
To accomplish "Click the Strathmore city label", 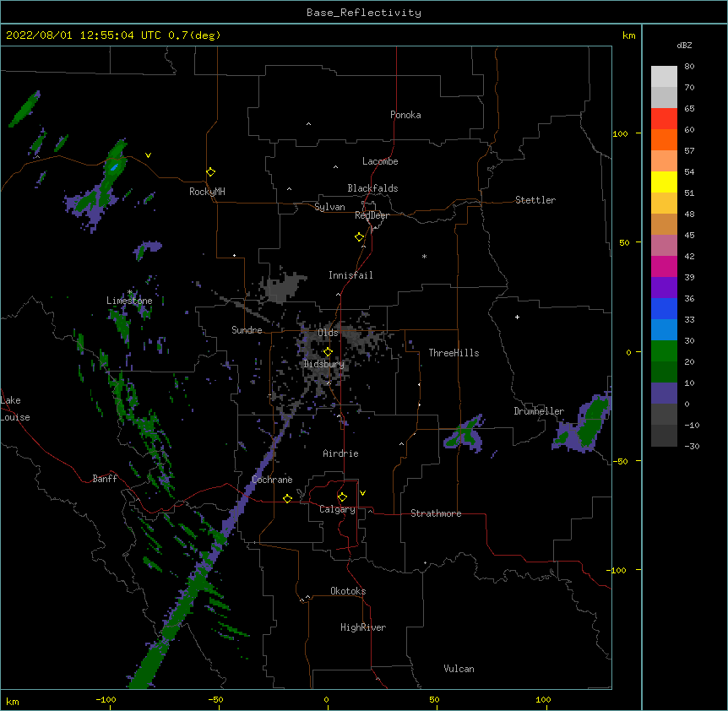I will (x=436, y=513).
